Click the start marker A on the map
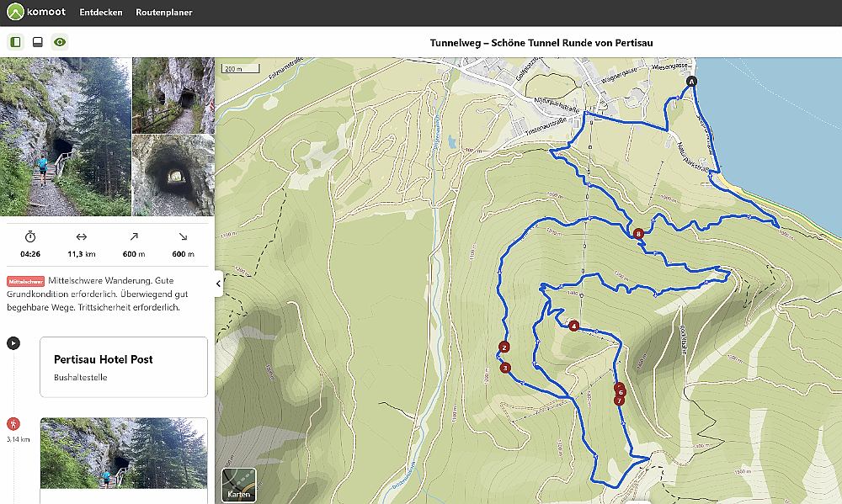The image size is (842, 504). pos(691,82)
